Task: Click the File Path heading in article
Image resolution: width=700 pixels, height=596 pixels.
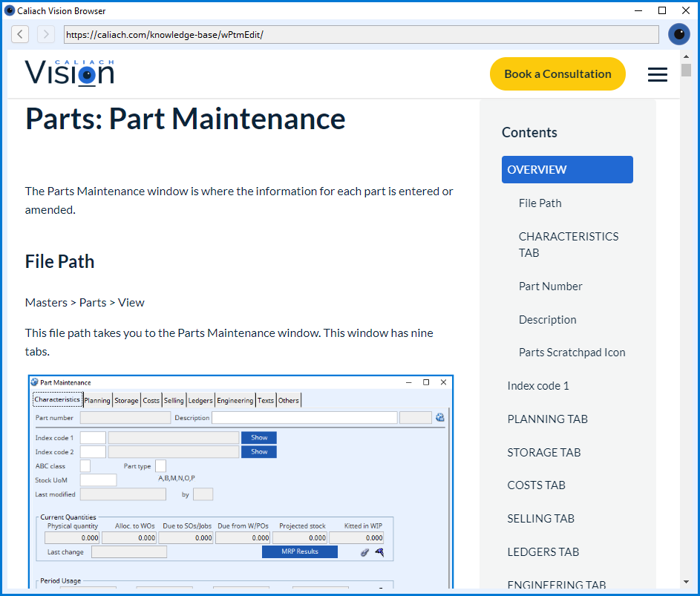Action: coord(60,261)
